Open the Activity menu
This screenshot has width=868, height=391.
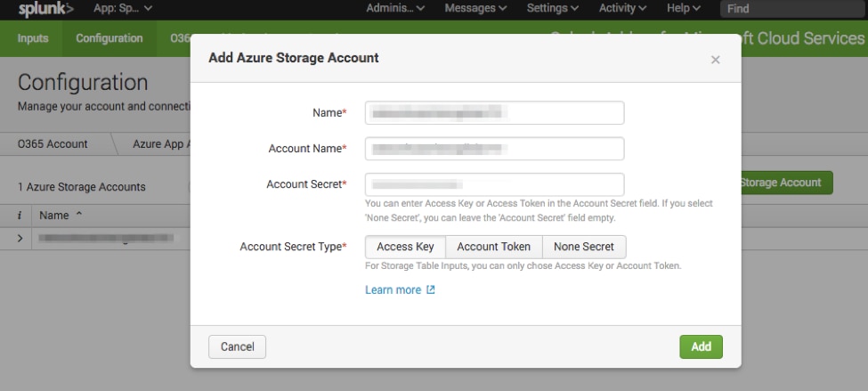(629, 9)
